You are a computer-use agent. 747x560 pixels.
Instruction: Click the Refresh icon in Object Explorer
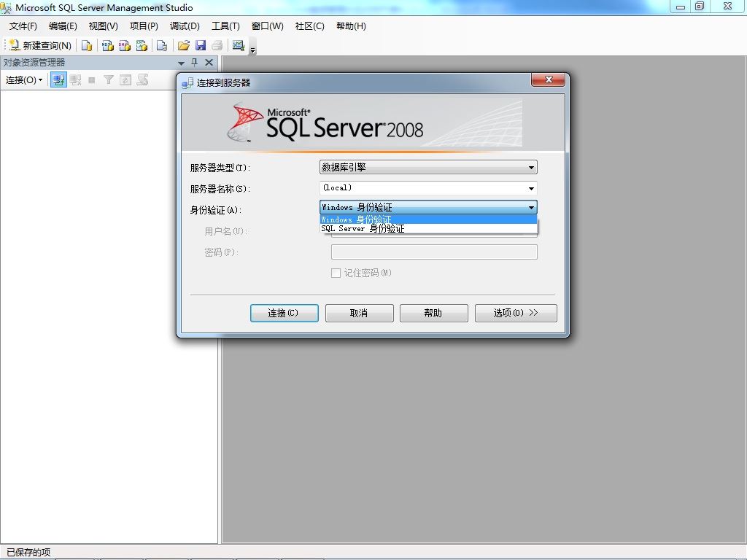point(125,80)
